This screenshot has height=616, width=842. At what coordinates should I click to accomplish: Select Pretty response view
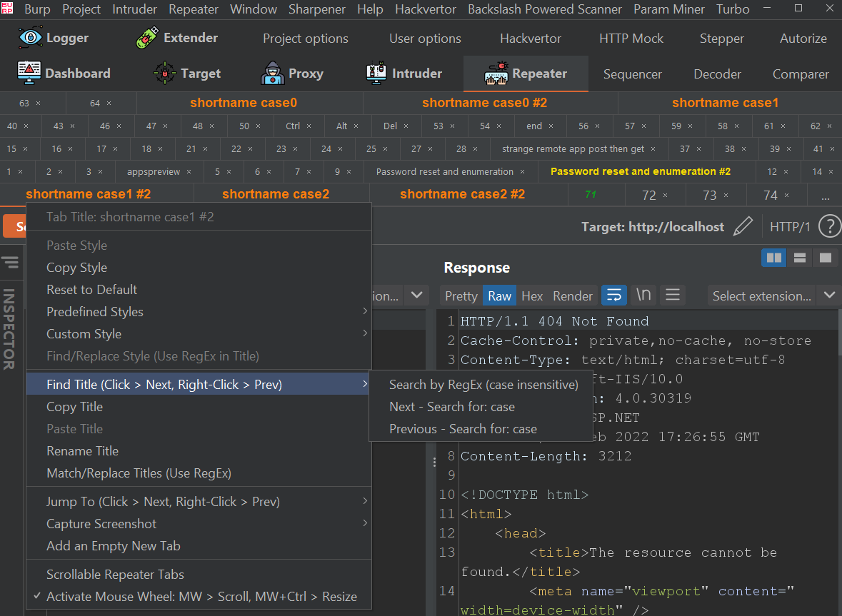coord(461,296)
